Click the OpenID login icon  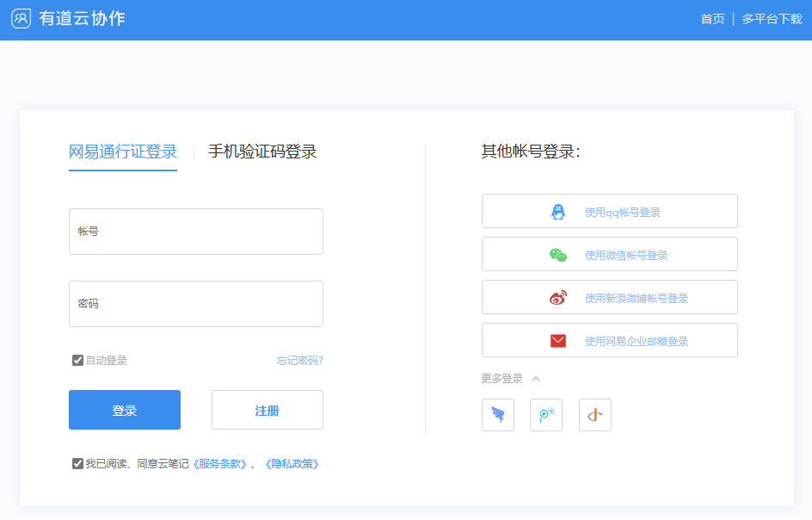click(x=594, y=414)
